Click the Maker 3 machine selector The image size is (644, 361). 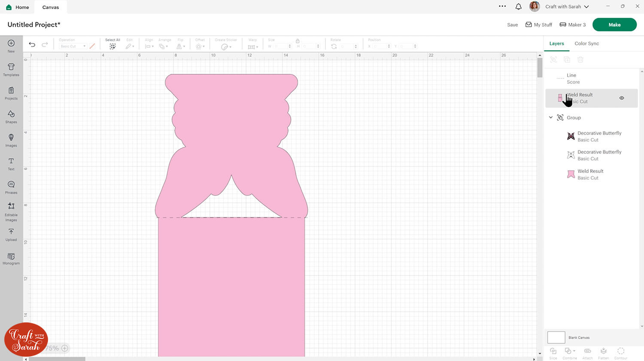pos(573,24)
